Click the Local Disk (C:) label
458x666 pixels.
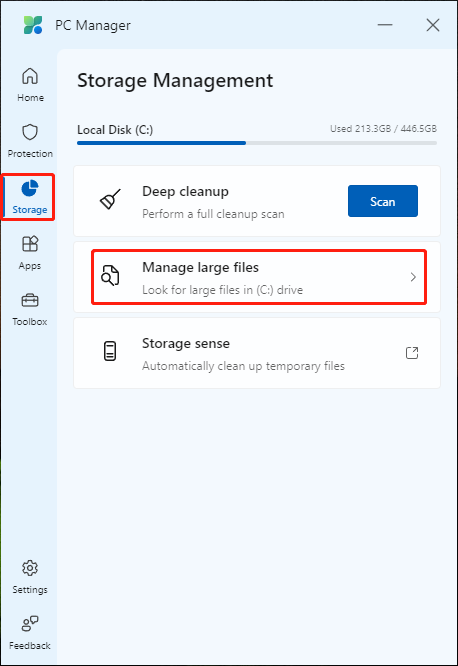[x=115, y=130]
